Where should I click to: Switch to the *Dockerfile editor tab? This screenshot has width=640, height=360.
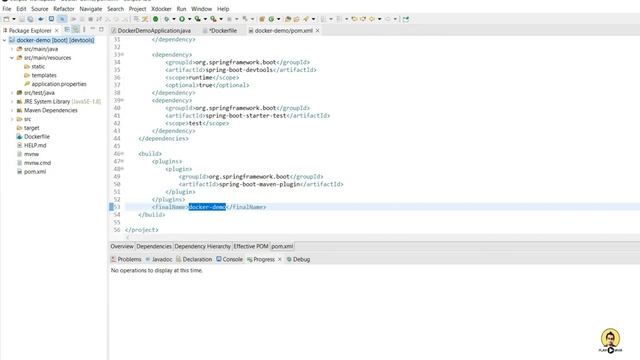pos(220,31)
